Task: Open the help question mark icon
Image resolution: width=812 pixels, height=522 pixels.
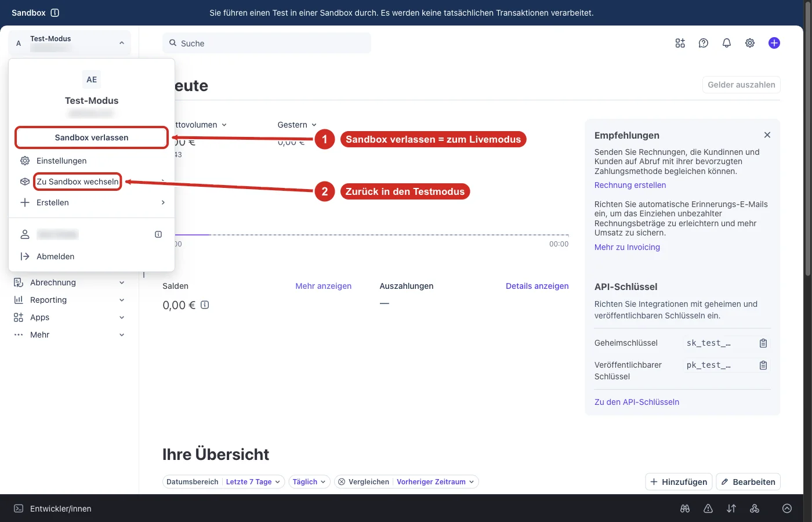Action: coord(704,43)
